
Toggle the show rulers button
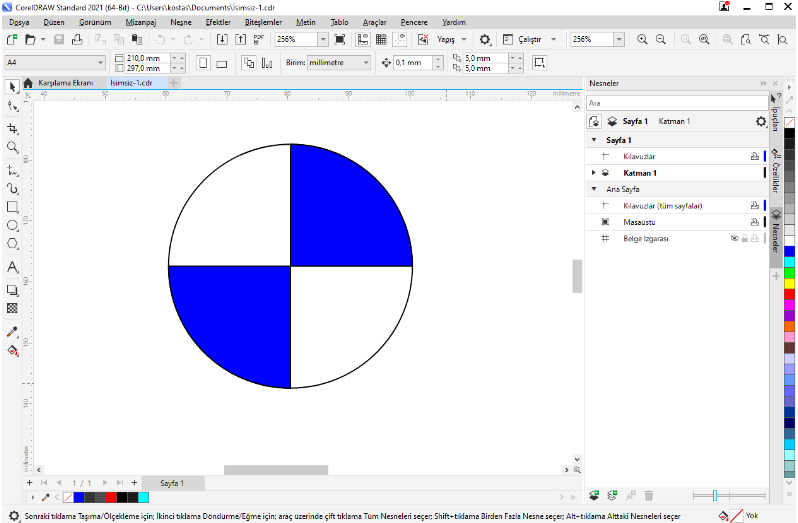point(363,39)
